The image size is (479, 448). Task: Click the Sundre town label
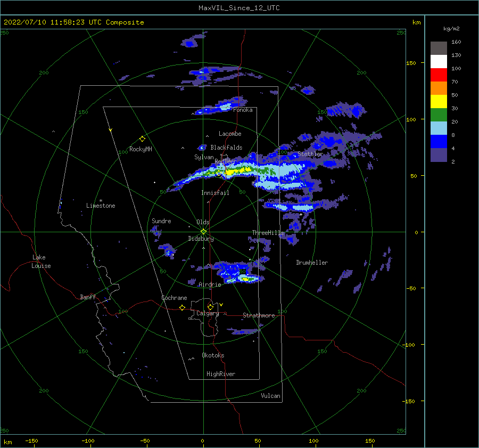pos(161,221)
